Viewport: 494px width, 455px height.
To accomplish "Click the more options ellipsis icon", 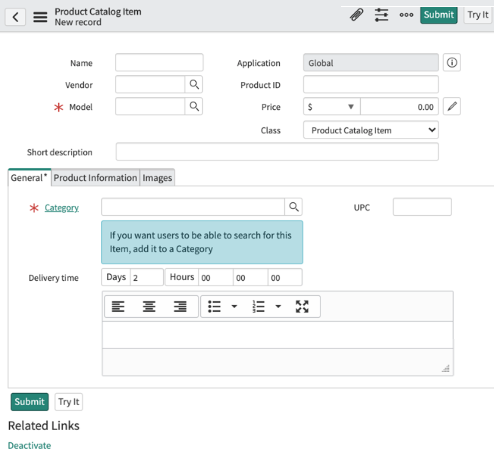I will click(x=406, y=15).
